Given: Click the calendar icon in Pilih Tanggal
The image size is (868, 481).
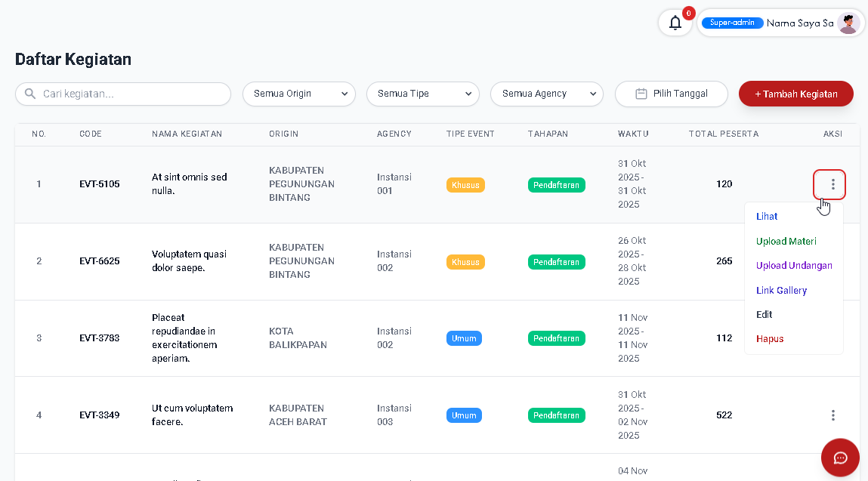Looking at the screenshot, I should point(641,94).
